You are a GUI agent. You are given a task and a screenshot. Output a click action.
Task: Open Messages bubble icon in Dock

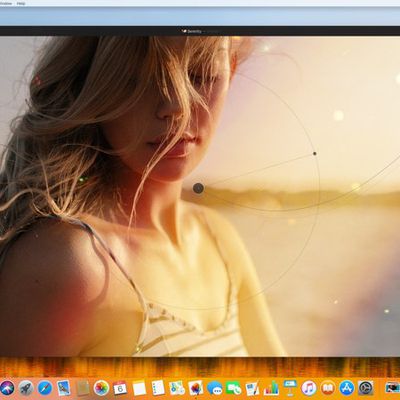click(x=215, y=388)
